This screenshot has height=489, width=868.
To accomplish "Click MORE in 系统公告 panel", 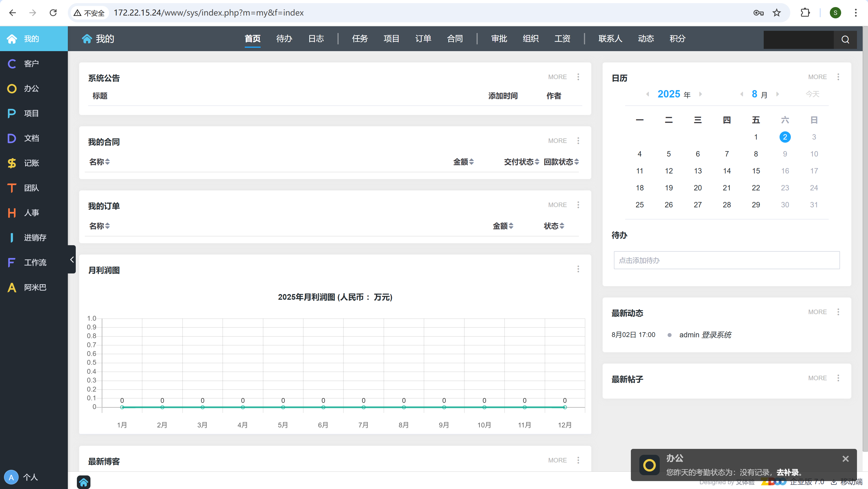I will pos(557,77).
